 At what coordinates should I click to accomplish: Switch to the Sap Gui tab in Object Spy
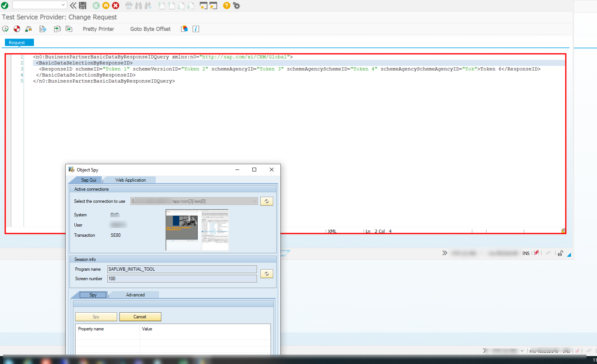89,180
